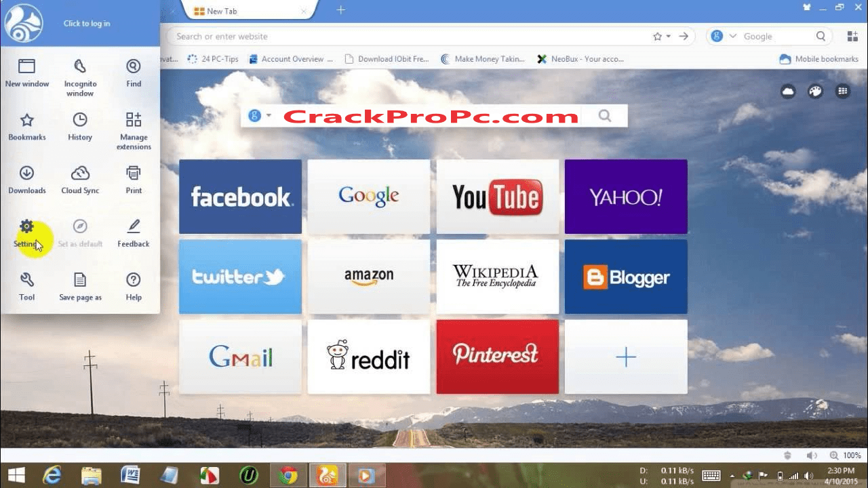Open the Amazon speed dial tile
868x488 pixels.
(369, 277)
